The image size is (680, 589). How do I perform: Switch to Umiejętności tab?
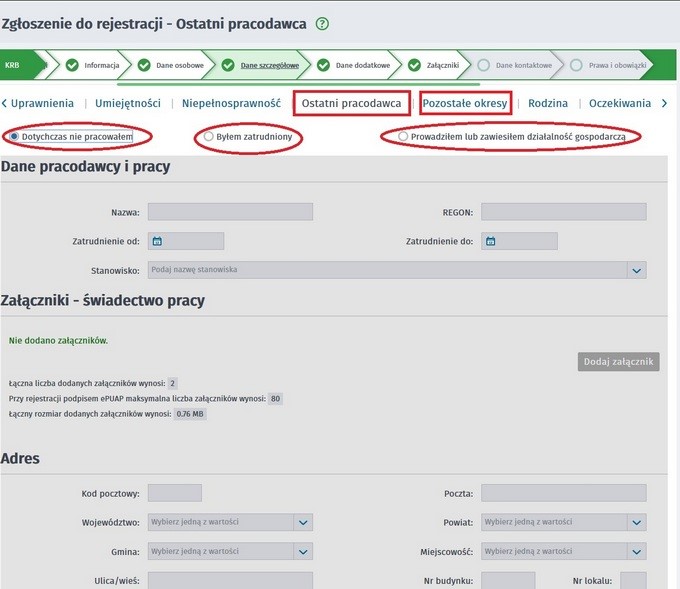click(128, 103)
